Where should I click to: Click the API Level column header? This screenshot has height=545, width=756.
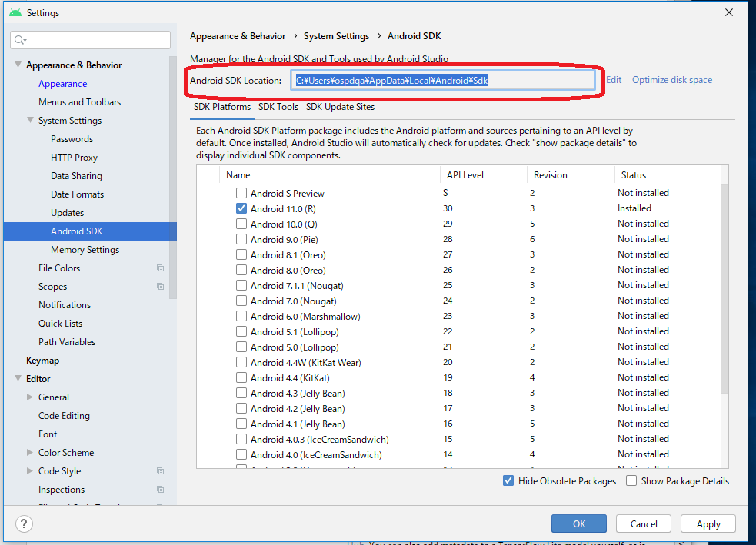[x=484, y=175]
